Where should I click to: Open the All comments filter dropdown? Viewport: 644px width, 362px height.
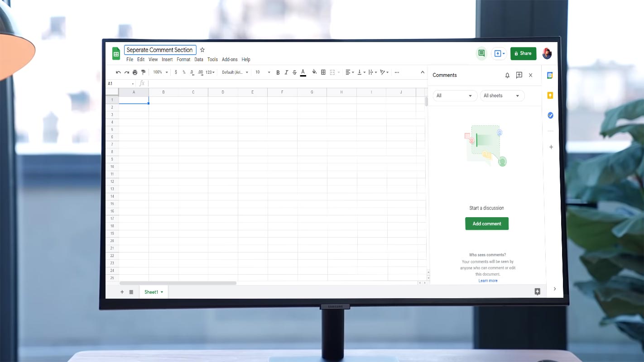(455, 95)
